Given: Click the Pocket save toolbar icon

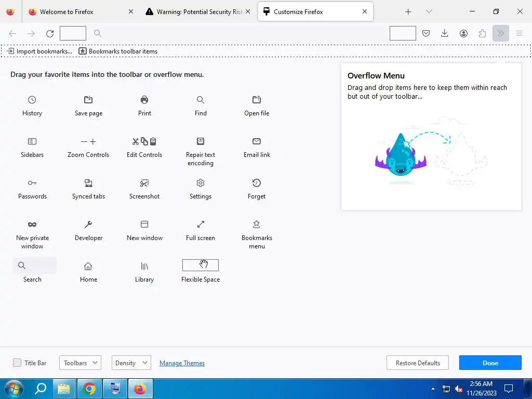Looking at the screenshot, I should coord(426,33).
